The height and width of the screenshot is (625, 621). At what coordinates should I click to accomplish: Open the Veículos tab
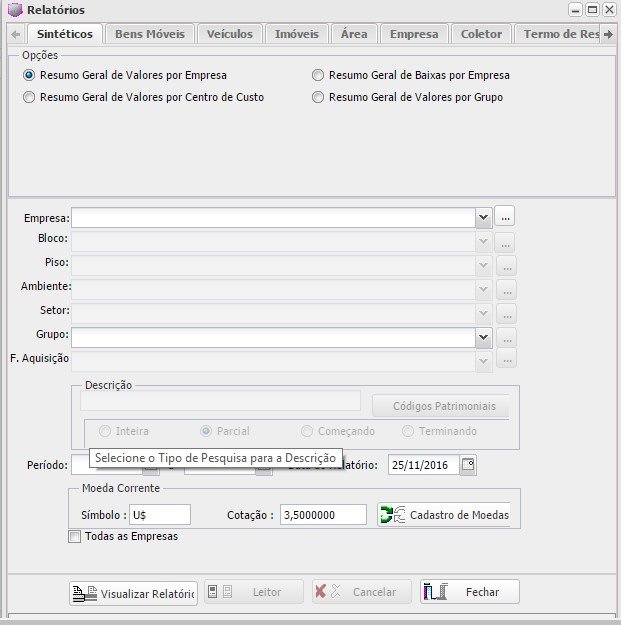coord(230,33)
